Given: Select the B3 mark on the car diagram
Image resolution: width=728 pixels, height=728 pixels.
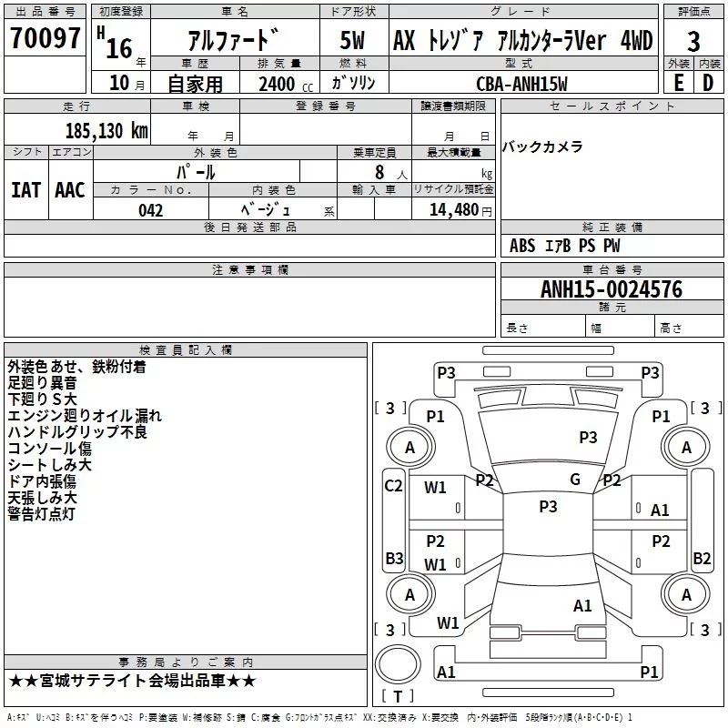Looking at the screenshot, I should [394, 558].
